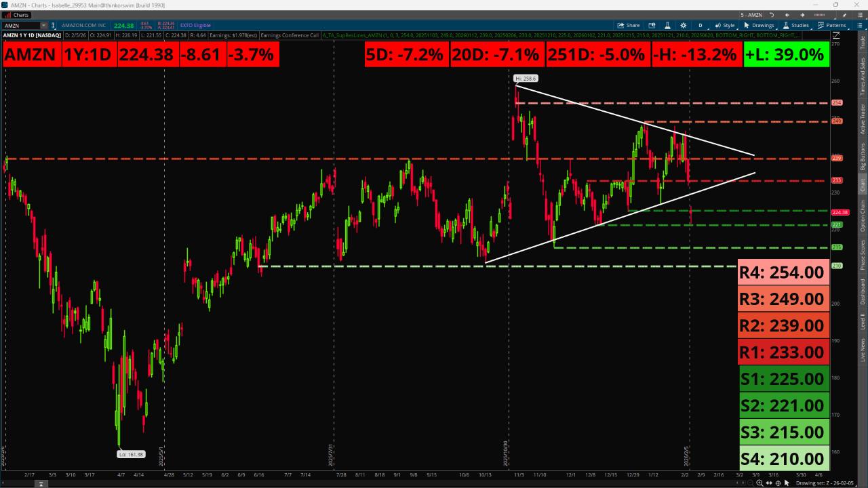Open the Patterns button
The height and width of the screenshot is (488, 868).
(833, 25)
